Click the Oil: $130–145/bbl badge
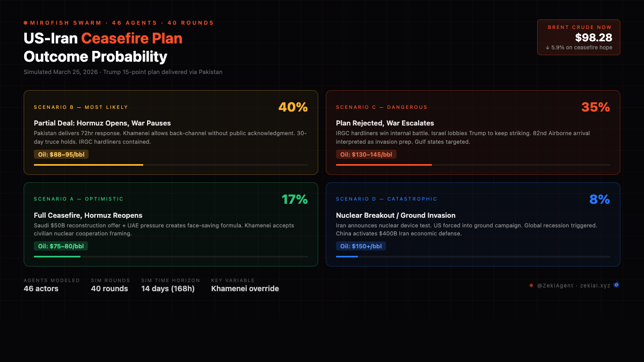This screenshot has width=644, height=362. click(x=366, y=154)
